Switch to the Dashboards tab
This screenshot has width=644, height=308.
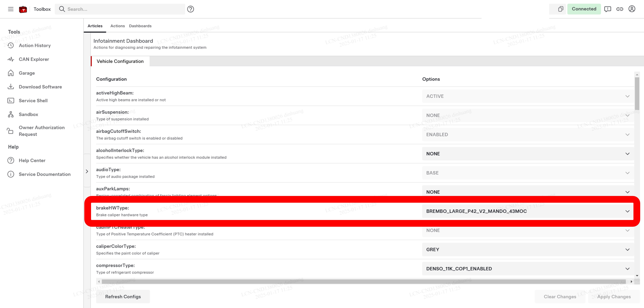tap(140, 26)
